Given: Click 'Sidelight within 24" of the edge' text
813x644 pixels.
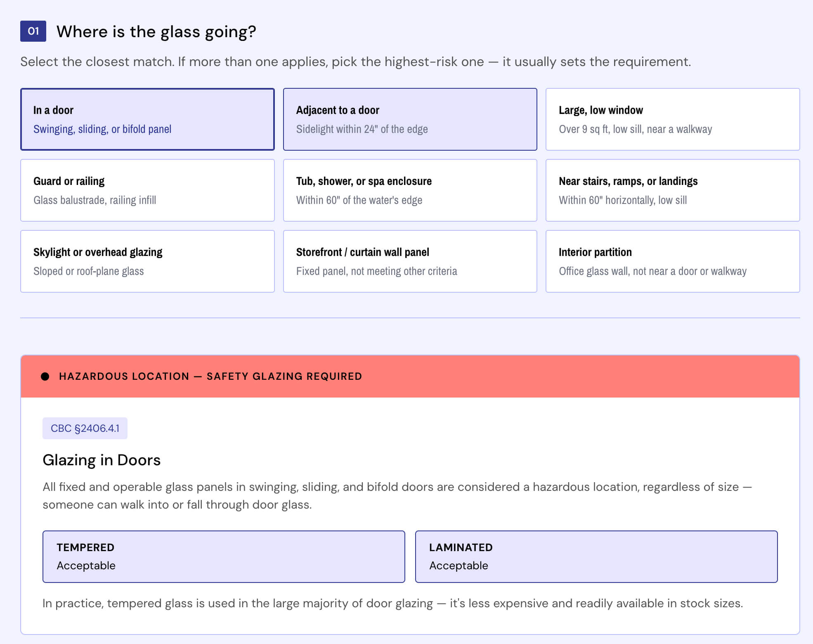Looking at the screenshot, I should [x=362, y=129].
